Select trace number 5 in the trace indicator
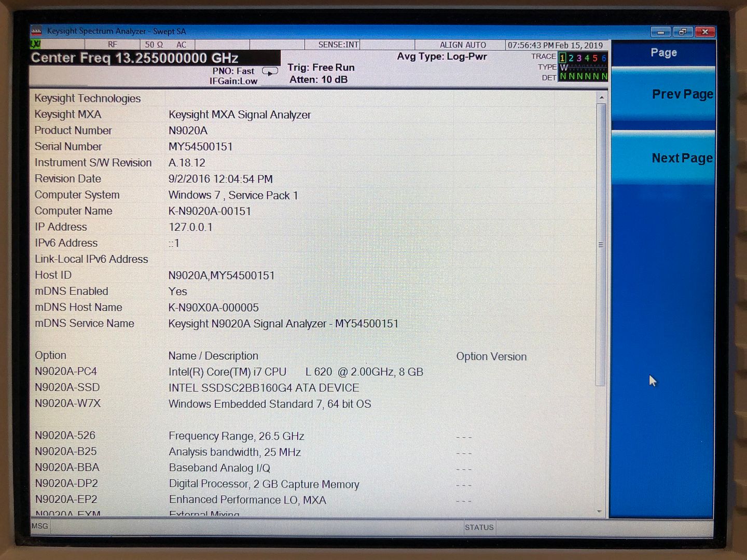Image resolution: width=747 pixels, height=560 pixels. point(595,58)
